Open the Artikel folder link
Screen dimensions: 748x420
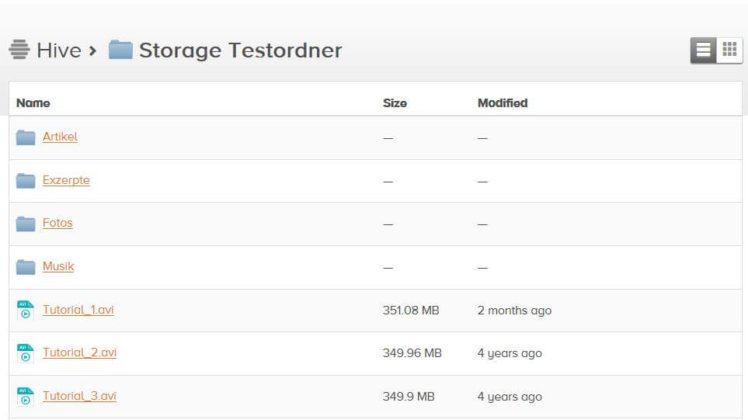coord(60,137)
